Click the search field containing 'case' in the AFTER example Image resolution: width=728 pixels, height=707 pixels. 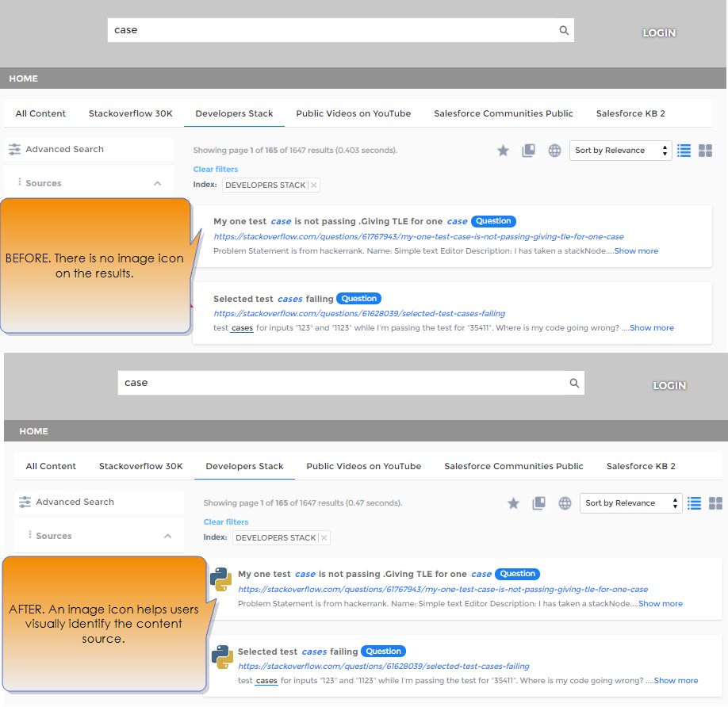pos(341,383)
